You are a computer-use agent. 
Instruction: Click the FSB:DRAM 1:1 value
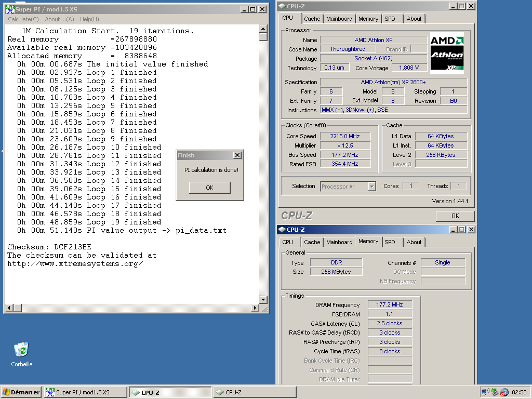click(x=390, y=314)
